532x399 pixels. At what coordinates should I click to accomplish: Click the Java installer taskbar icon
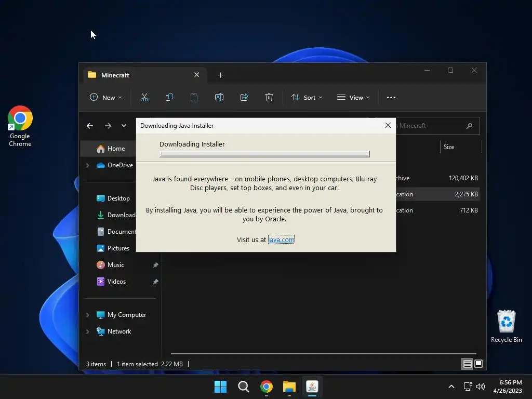312,387
